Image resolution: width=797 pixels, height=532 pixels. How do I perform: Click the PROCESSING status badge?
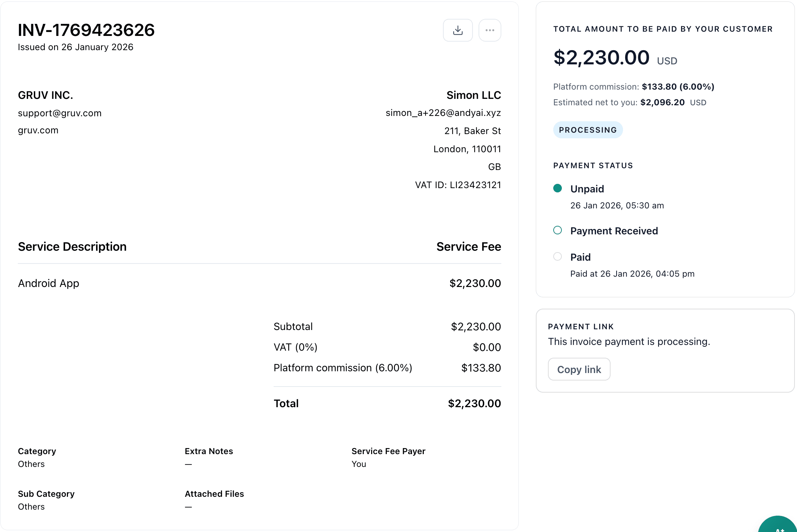(x=588, y=130)
